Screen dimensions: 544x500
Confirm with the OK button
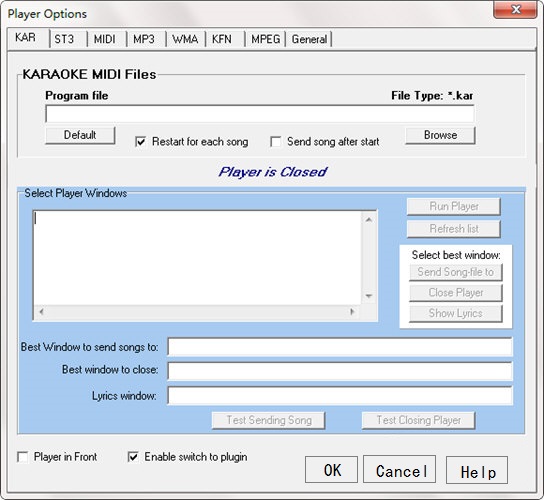pyautogui.click(x=331, y=469)
